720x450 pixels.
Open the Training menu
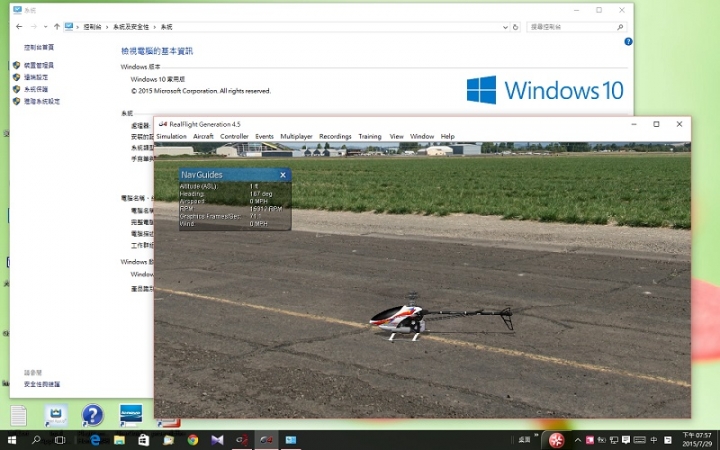pos(370,136)
